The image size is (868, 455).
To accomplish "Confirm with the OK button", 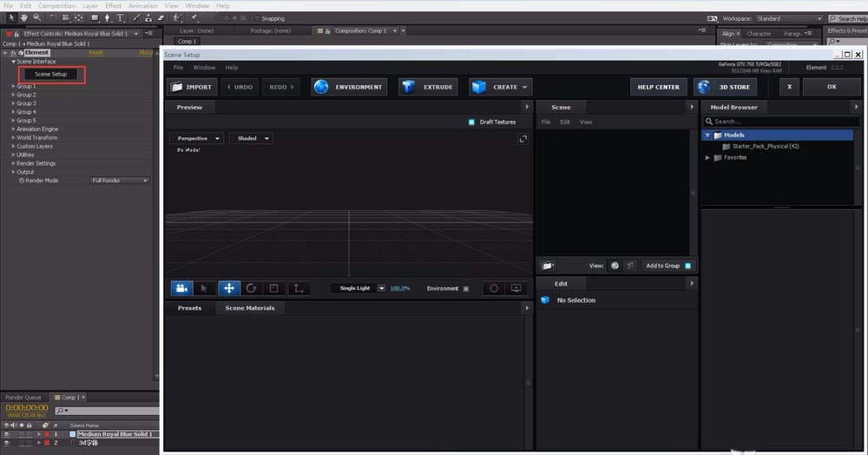I will point(832,87).
